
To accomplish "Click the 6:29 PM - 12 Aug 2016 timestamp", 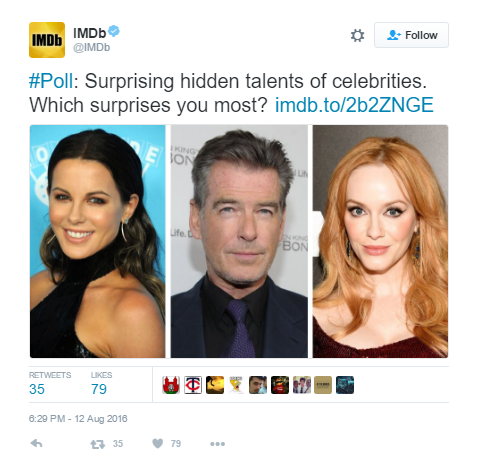I will click(x=78, y=419).
